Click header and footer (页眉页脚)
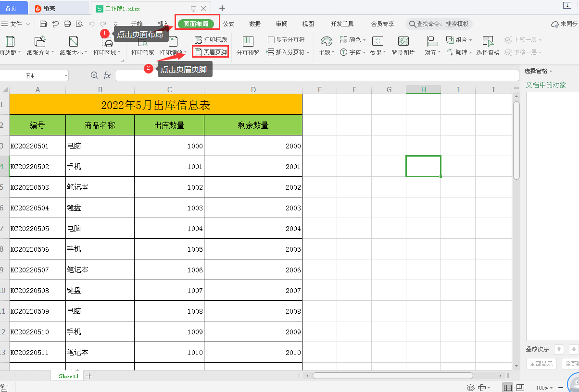The height and width of the screenshot is (392, 579). coord(211,52)
